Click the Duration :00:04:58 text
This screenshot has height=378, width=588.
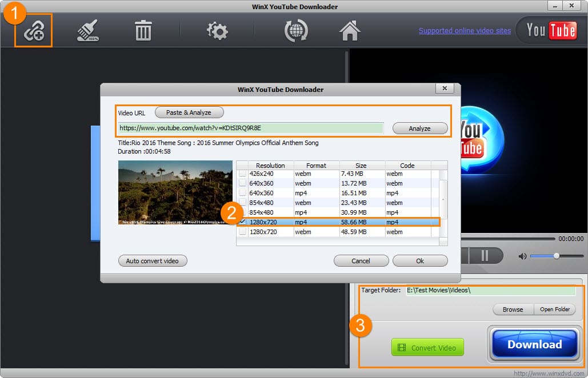144,151
